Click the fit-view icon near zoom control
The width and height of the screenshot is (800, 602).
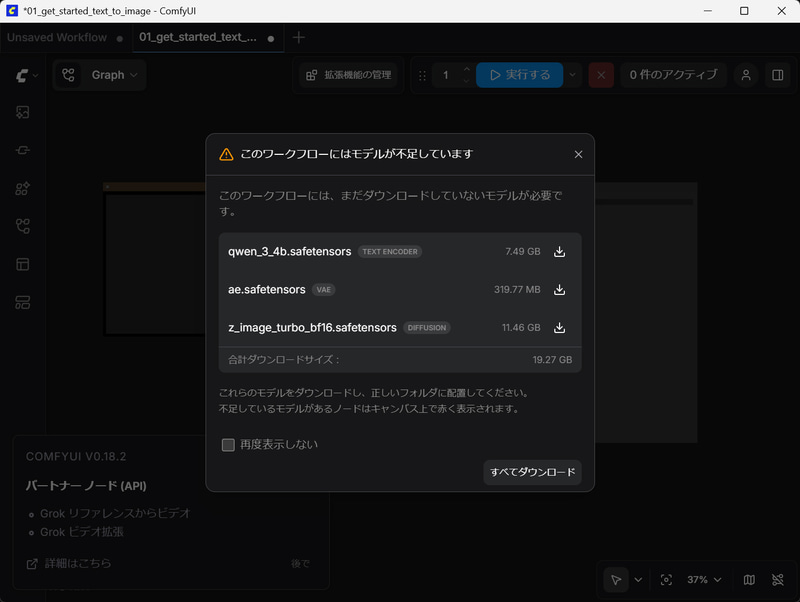(x=666, y=580)
